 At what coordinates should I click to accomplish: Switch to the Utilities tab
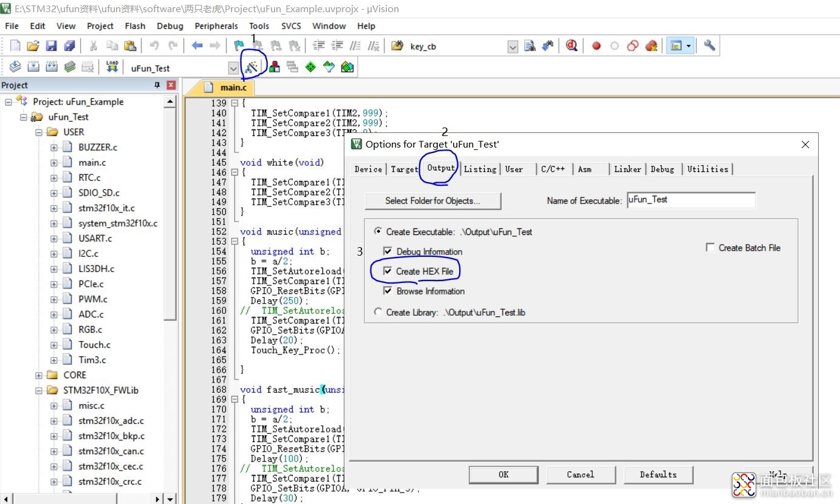(708, 169)
